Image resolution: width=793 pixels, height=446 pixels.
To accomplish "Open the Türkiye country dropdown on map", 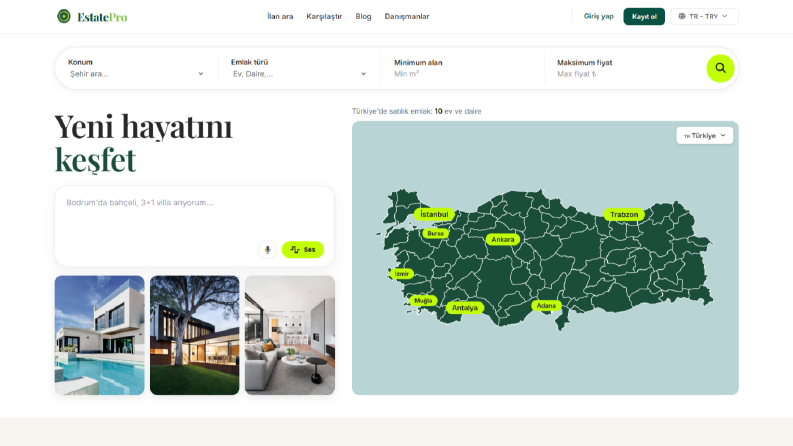I will point(704,136).
